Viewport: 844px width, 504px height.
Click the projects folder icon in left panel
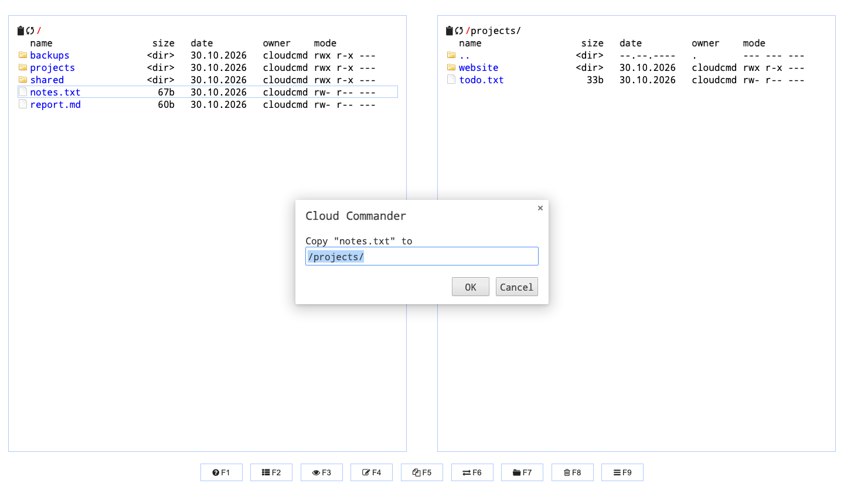pyautogui.click(x=23, y=67)
